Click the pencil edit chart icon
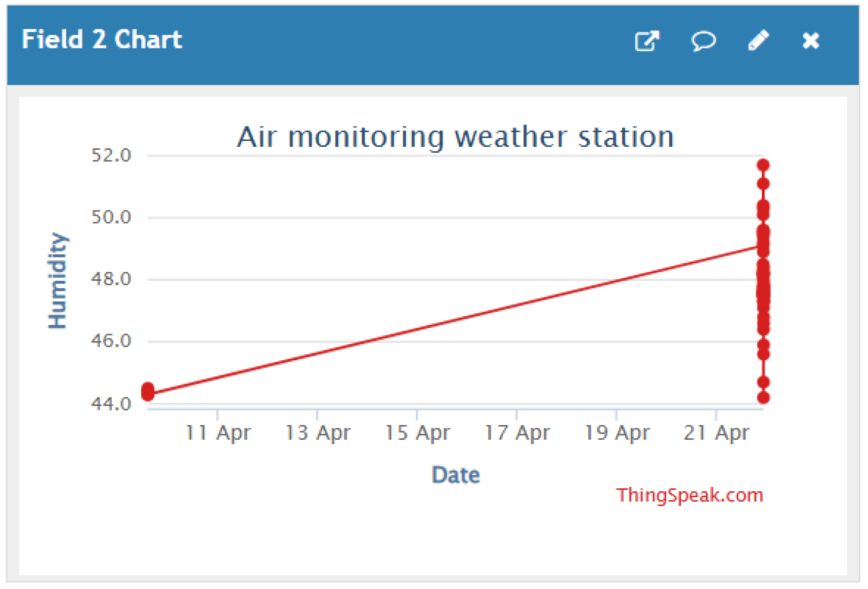868x589 pixels. (x=758, y=40)
